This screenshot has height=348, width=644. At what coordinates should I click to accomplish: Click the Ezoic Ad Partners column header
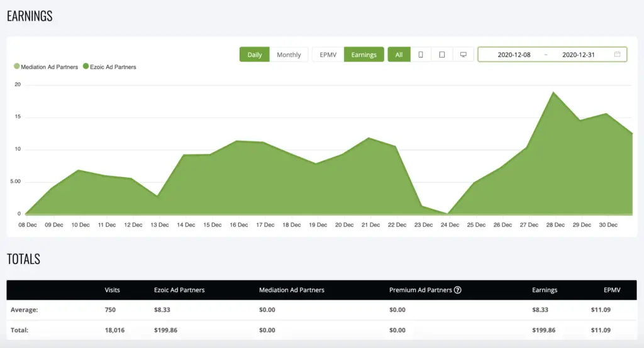coord(179,290)
